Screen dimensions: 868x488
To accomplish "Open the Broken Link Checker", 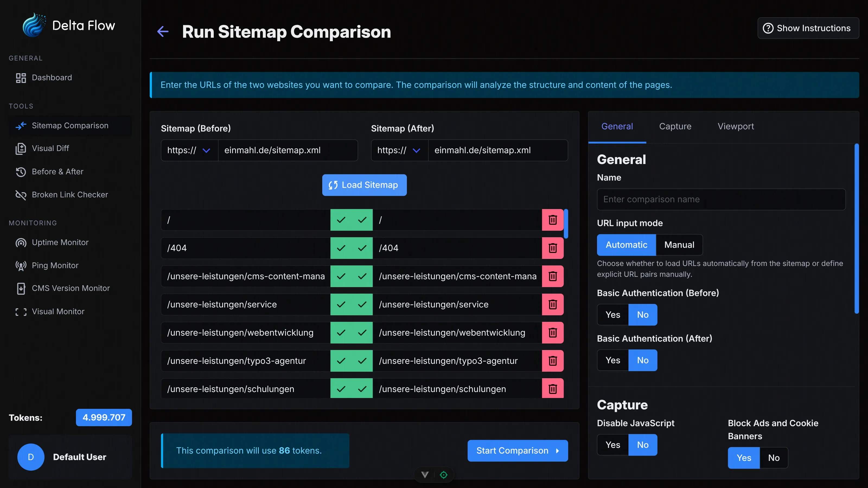I will (70, 195).
